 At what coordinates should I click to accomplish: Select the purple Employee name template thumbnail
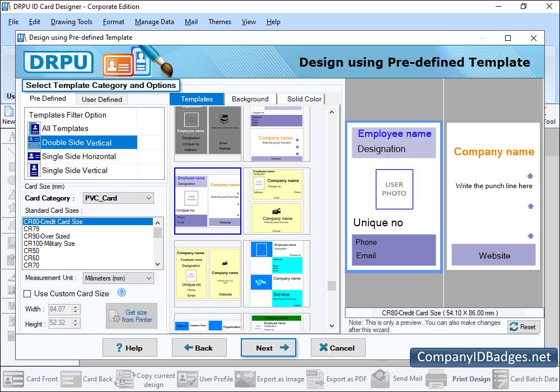208,201
